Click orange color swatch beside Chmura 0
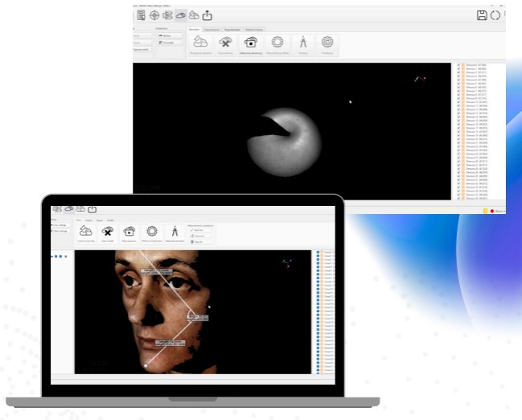 (463, 66)
